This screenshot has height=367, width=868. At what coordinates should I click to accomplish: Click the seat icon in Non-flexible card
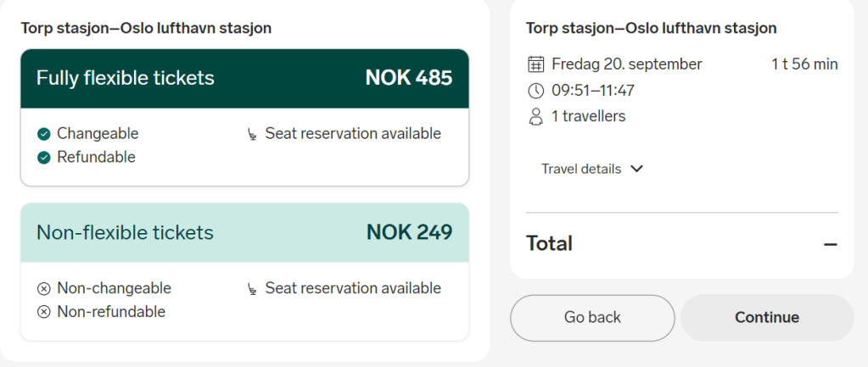251,289
